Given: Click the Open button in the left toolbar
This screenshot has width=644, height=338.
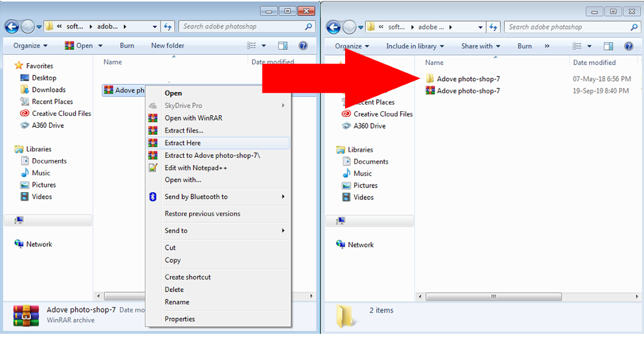Looking at the screenshot, I should click(79, 46).
